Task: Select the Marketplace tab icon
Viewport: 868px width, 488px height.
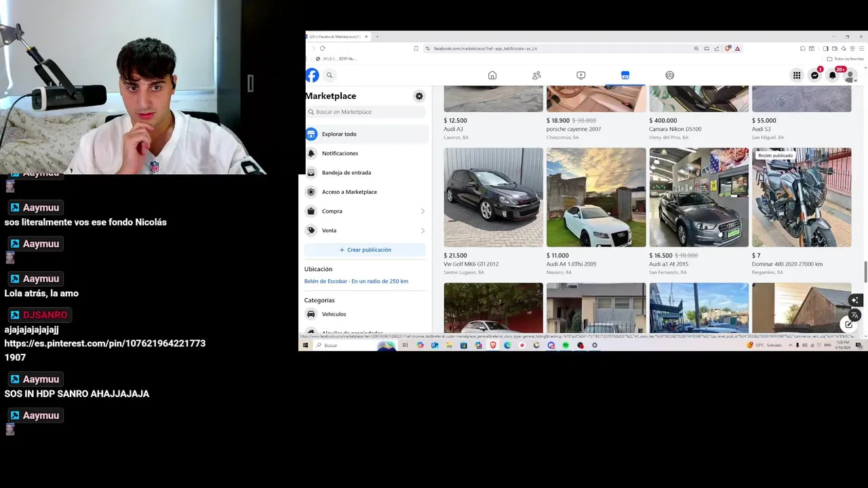Action: 625,75
